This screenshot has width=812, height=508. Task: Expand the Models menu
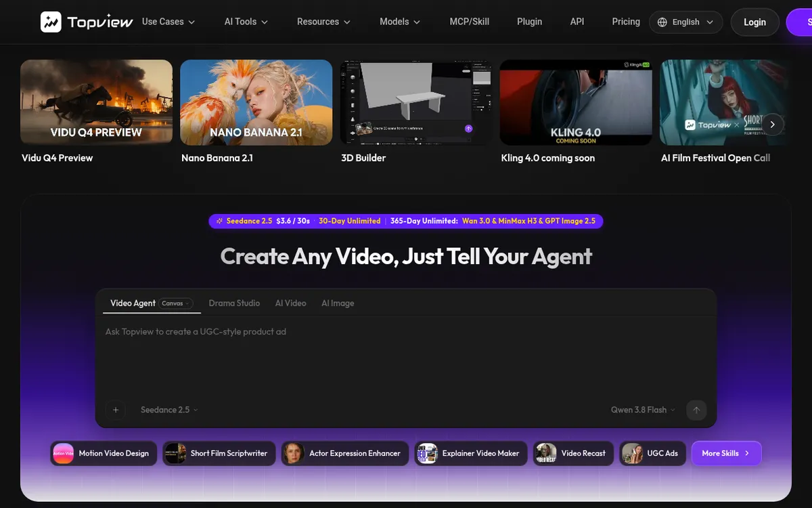(400, 22)
